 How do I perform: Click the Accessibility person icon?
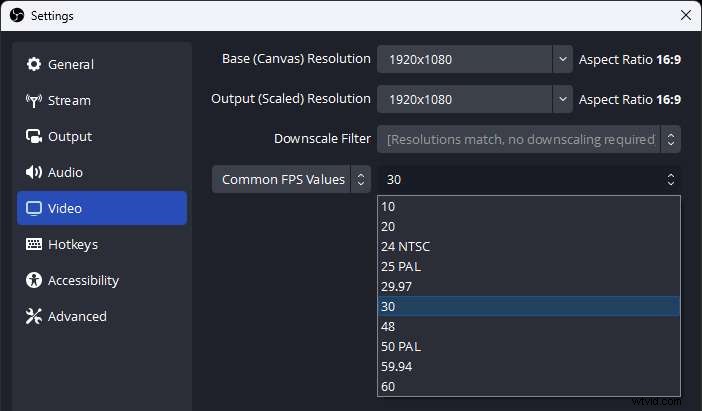click(x=33, y=280)
